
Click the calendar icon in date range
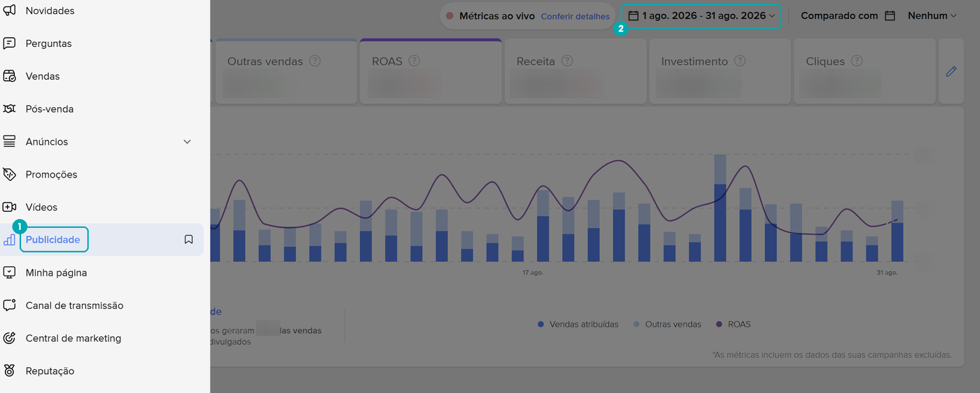coord(633,15)
